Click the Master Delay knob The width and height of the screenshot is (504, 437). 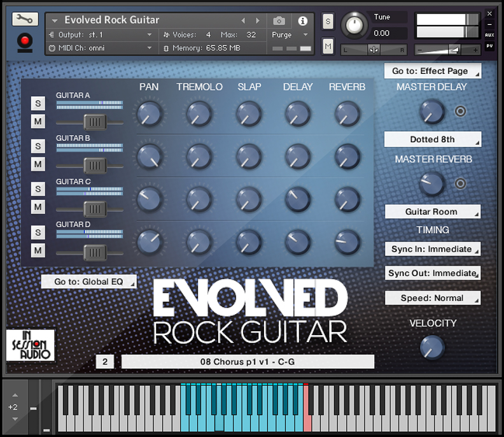tap(432, 111)
